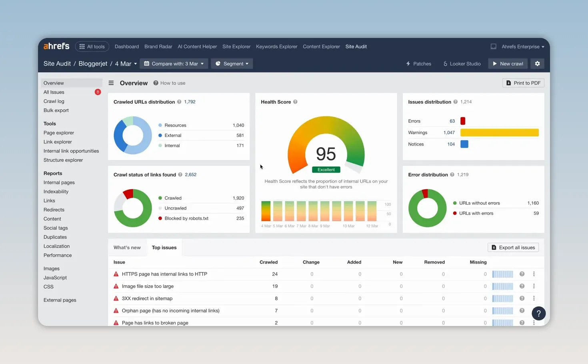Click HTTPS page has internal links to HTTP
Image resolution: width=588 pixels, height=364 pixels.
click(x=164, y=274)
